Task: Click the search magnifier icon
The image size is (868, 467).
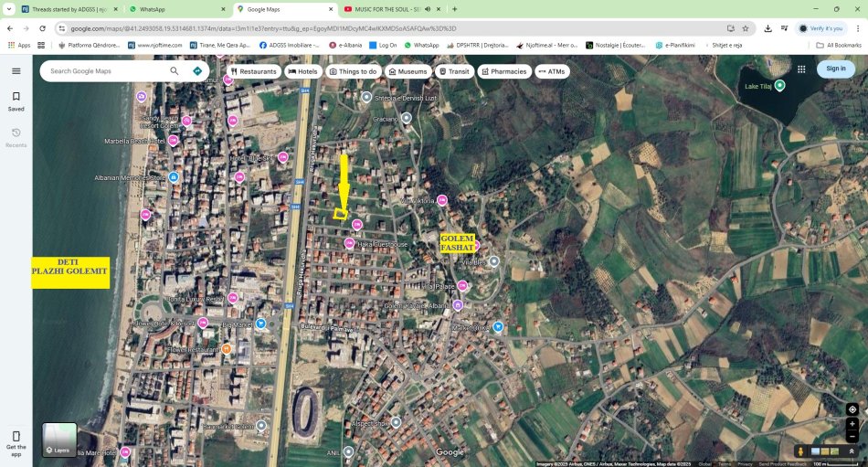Action: click(x=175, y=70)
